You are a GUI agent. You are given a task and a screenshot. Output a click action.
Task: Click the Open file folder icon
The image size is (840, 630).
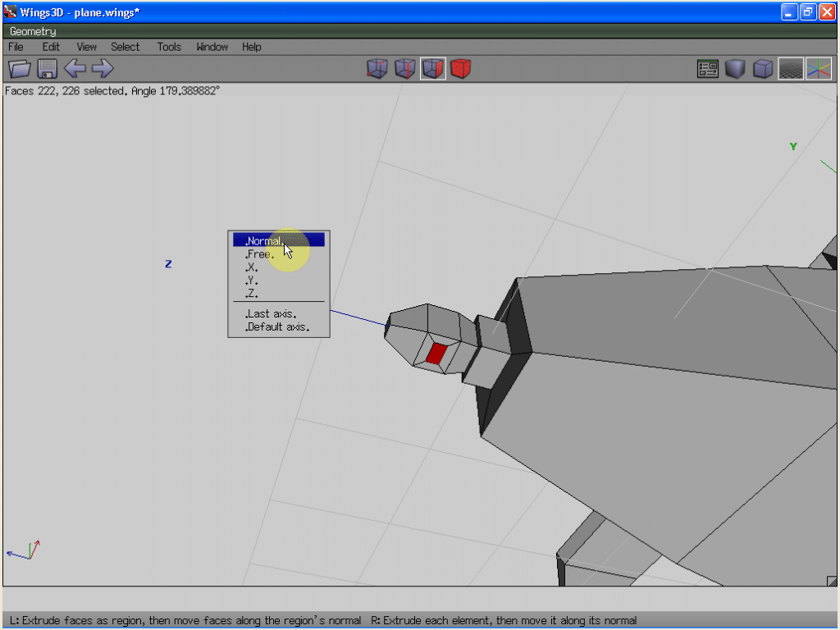pyautogui.click(x=19, y=69)
